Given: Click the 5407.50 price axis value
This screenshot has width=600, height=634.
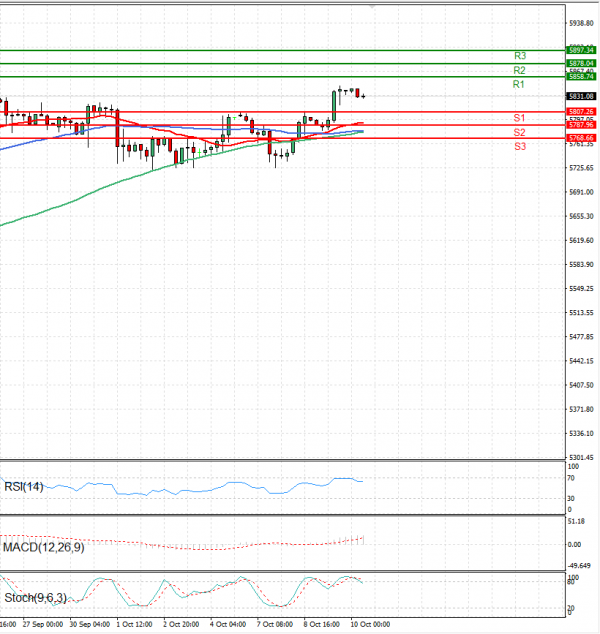Looking at the screenshot, I should coord(581,385).
